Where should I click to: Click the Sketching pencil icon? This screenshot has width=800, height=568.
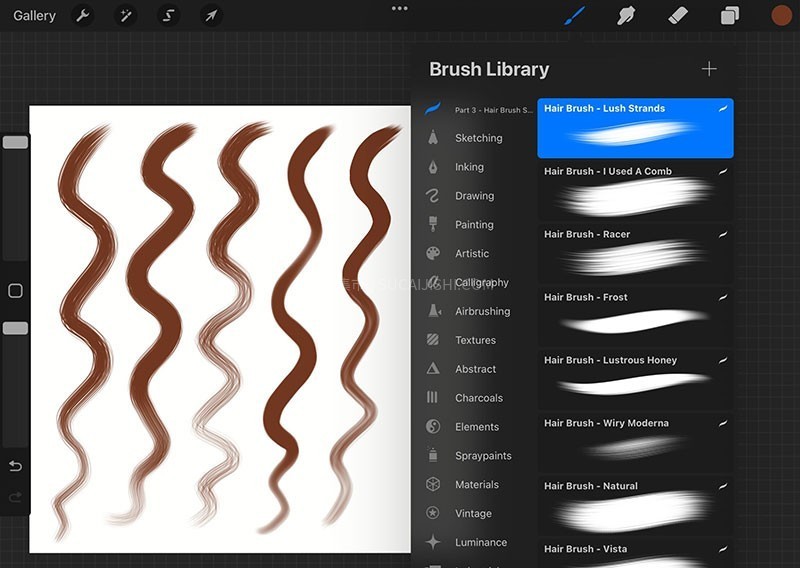point(433,137)
